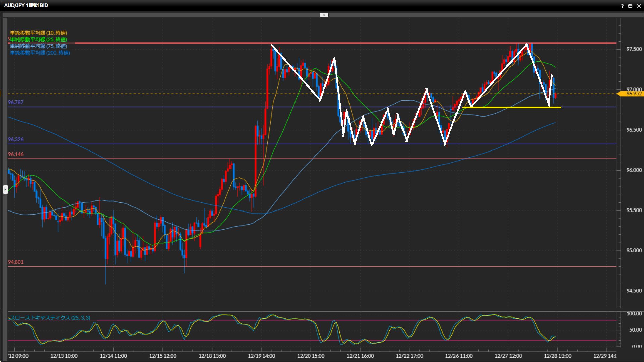Select the 96.146 red line label

click(16, 154)
